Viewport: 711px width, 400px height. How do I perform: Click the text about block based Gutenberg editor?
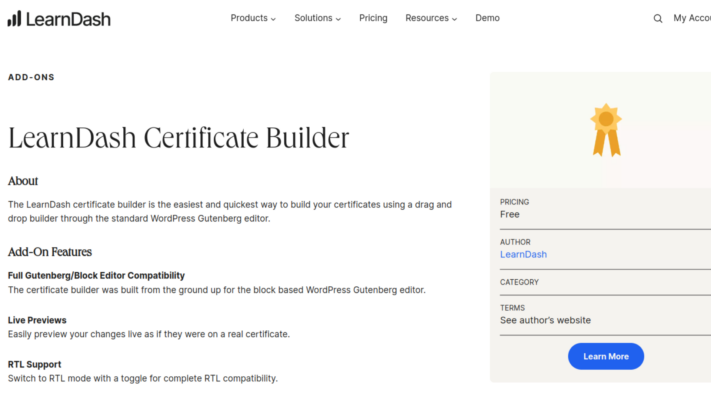[x=217, y=290]
